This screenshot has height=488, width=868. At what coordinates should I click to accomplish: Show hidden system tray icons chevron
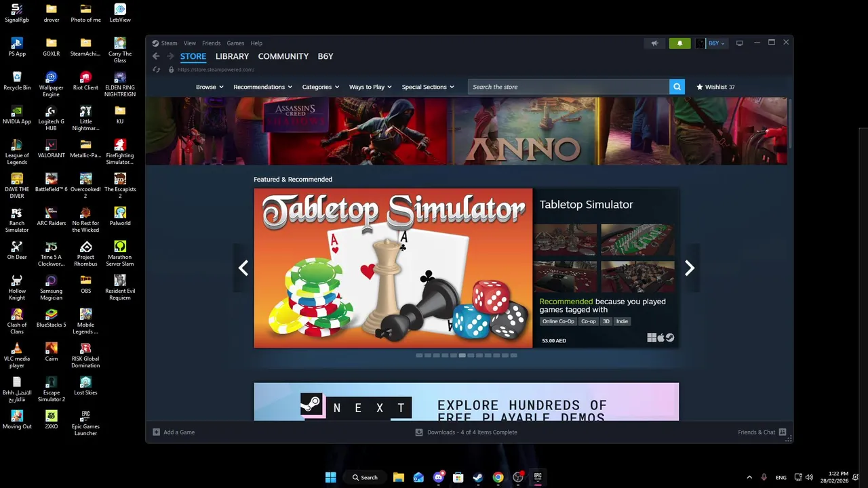[749, 477]
